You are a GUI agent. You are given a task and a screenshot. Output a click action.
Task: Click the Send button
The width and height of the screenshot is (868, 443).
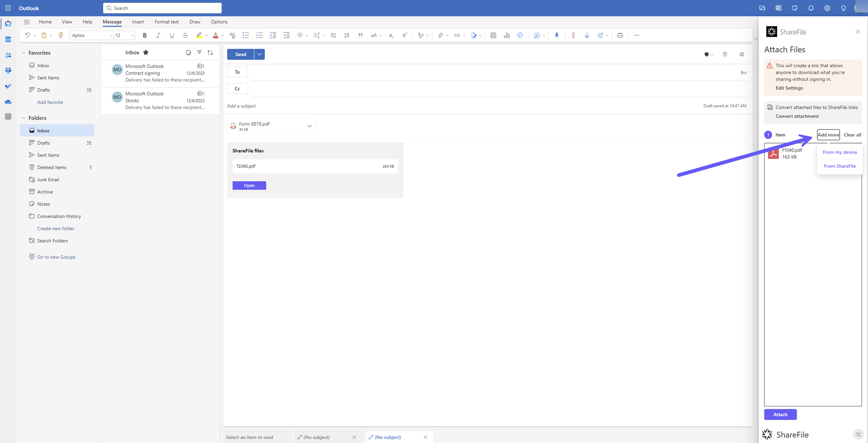241,54
